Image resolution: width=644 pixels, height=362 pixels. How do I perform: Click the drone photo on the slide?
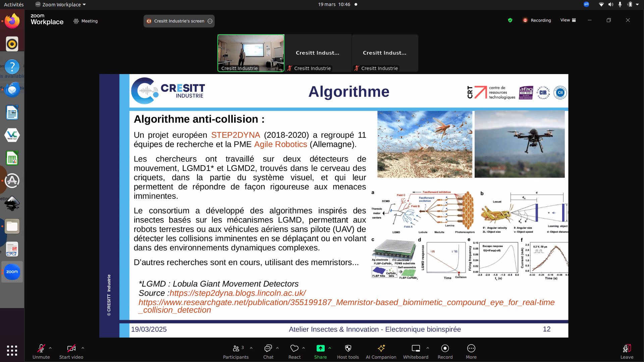[520, 144]
